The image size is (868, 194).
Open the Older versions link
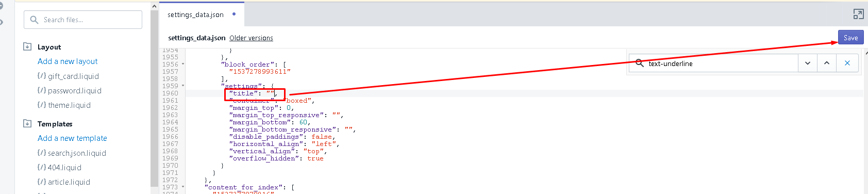click(x=251, y=38)
